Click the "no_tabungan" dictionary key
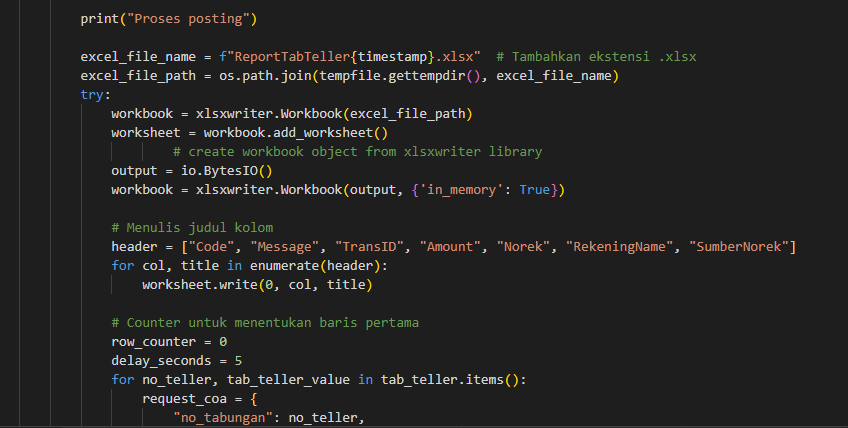 pos(223,418)
